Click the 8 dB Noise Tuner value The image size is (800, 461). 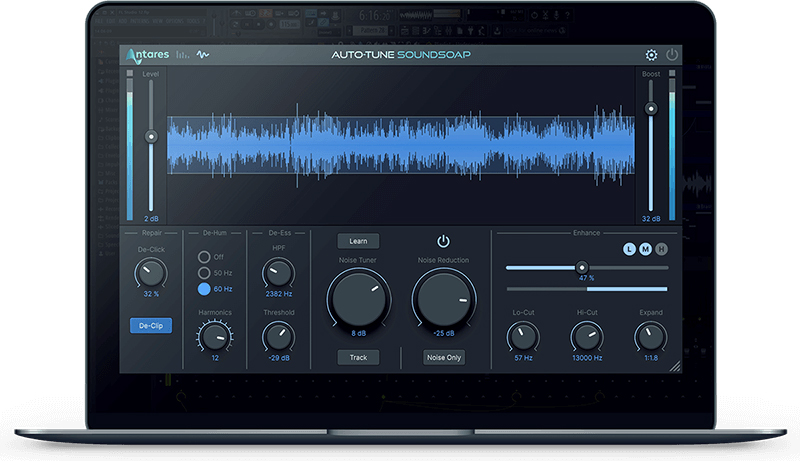click(x=359, y=333)
